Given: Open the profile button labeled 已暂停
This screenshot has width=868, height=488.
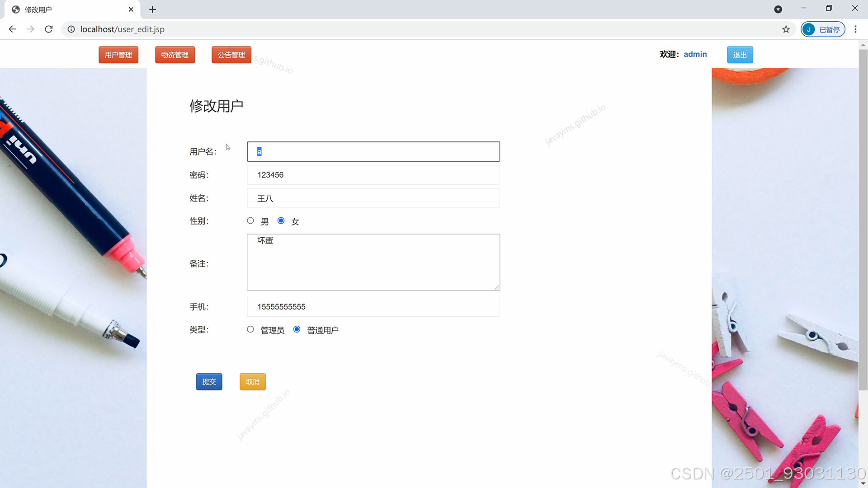Looking at the screenshot, I should [x=823, y=29].
